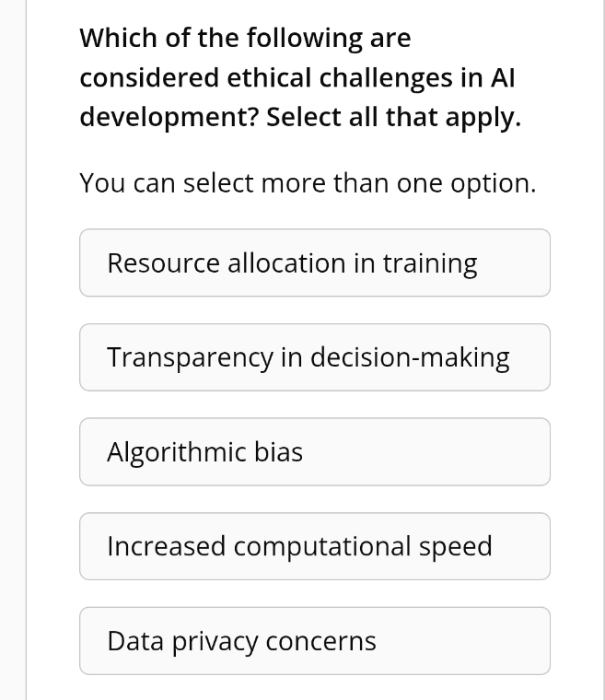Click the 'Increased computational speed' label text

point(299,546)
